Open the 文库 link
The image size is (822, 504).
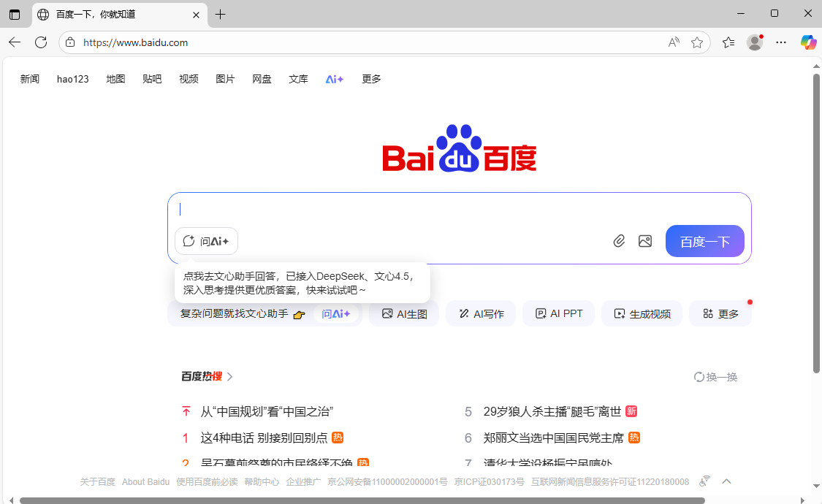298,79
